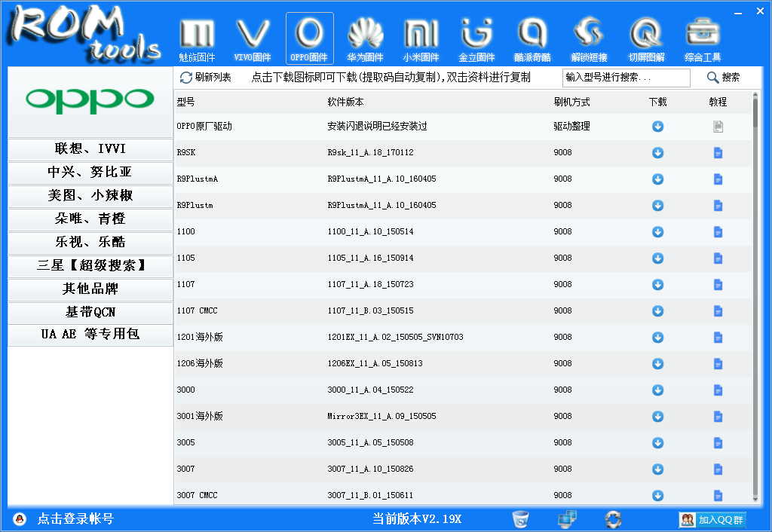Select 三星【超级搜索】 category
Viewport: 772px width, 532px height.
tap(90, 265)
